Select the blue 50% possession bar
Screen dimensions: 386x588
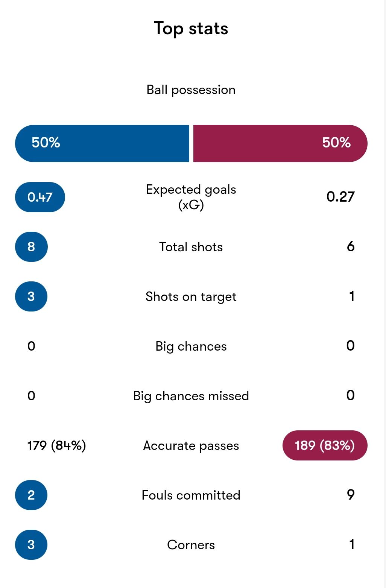click(x=102, y=143)
